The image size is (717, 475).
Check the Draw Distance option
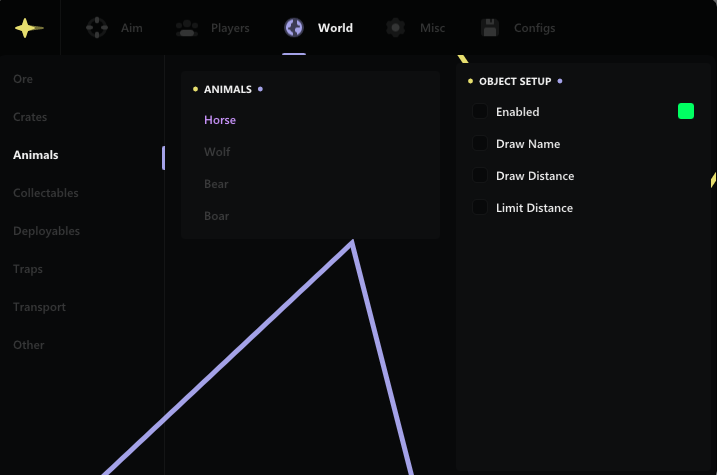pyautogui.click(x=480, y=175)
